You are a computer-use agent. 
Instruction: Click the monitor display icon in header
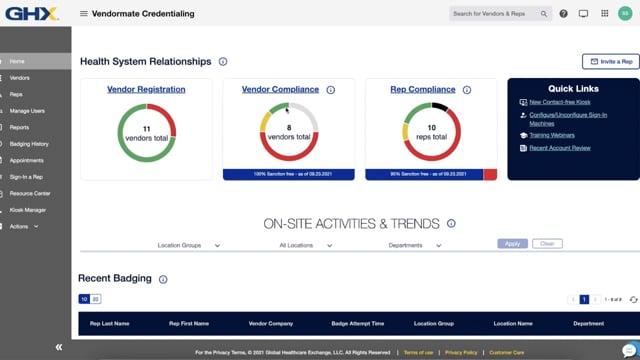(x=583, y=13)
